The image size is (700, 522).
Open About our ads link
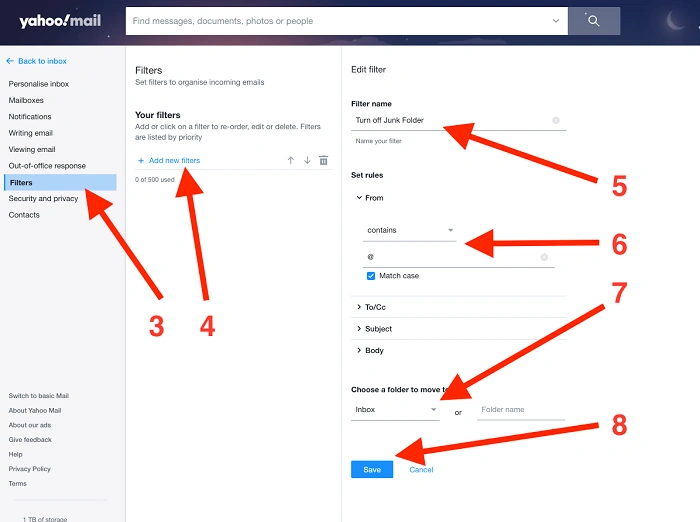coord(29,425)
